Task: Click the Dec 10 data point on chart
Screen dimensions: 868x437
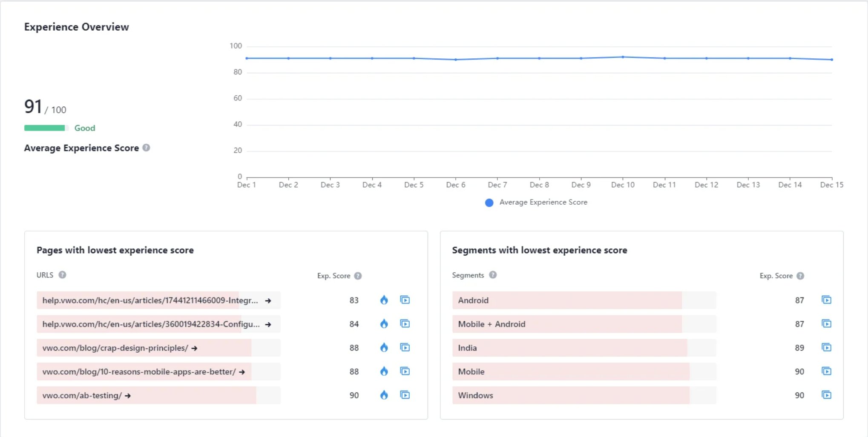Action: tap(623, 57)
